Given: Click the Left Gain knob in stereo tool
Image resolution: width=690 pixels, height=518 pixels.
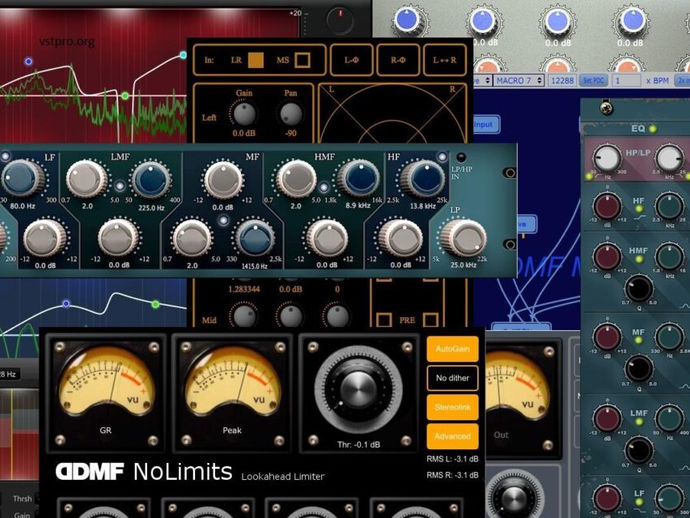Looking at the screenshot, I should tap(244, 114).
